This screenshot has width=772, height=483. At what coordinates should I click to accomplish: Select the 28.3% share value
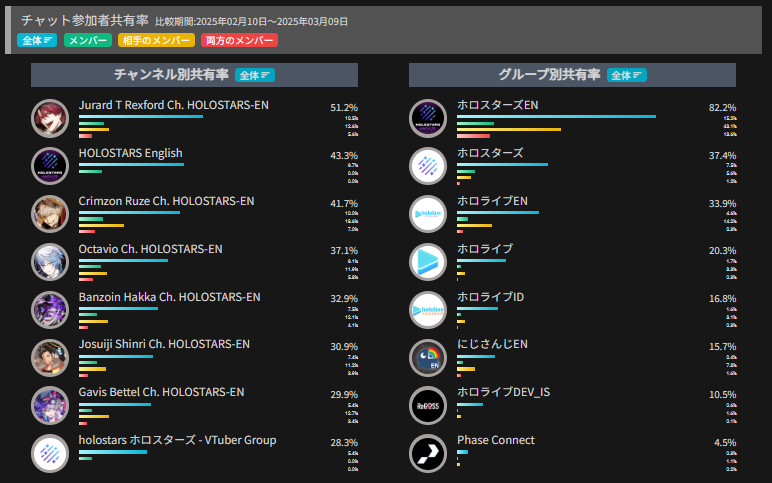pyautogui.click(x=344, y=443)
